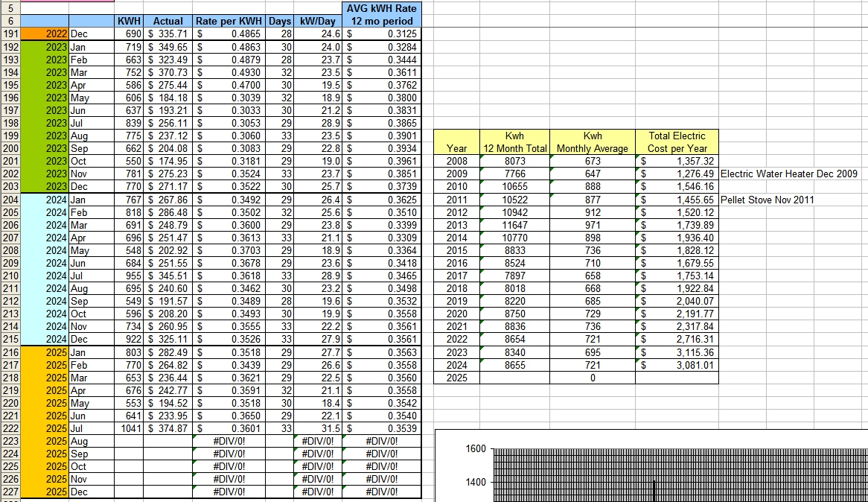Click the 'AVG kWH Rate' header cell
Viewport: 868px width, 502px height.
pyautogui.click(x=382, y=15)
